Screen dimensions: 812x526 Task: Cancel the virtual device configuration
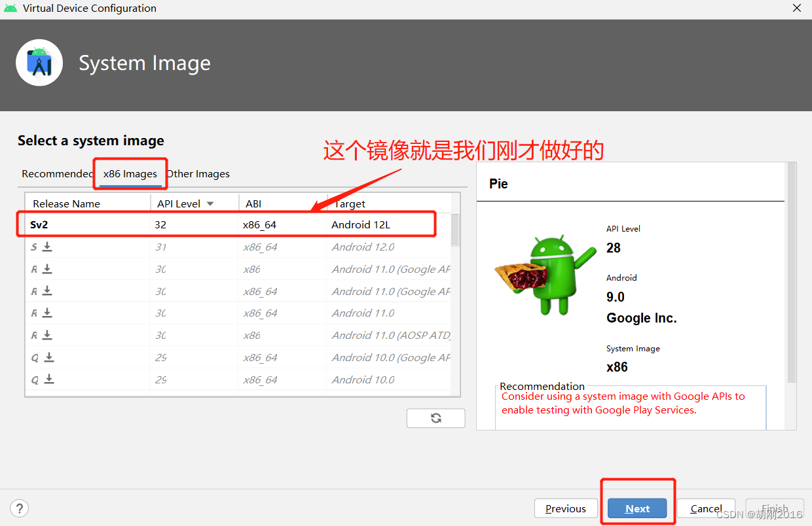click(x=706, y=508)
